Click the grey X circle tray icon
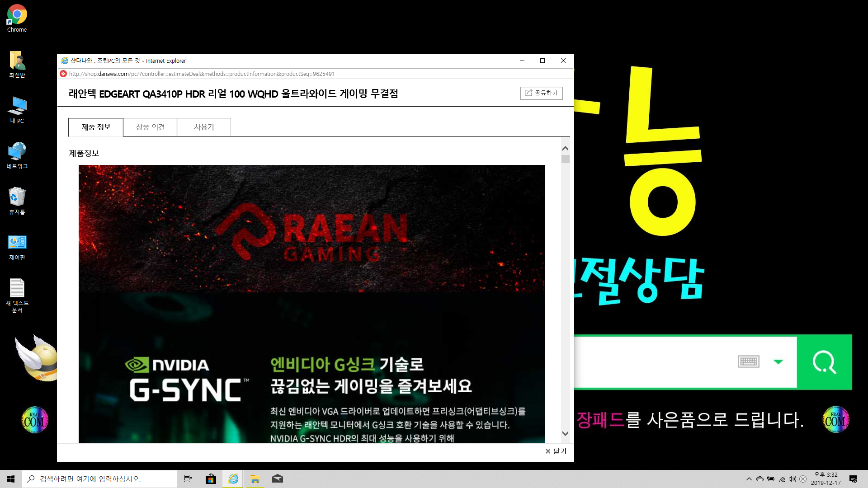 point(803,479)
